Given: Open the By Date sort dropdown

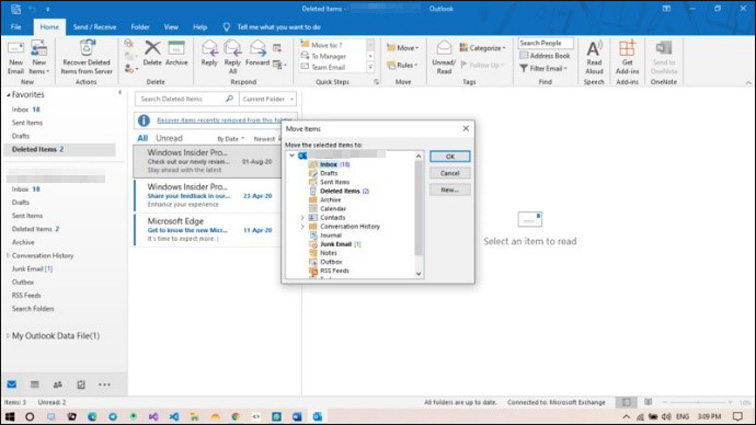Looking at the screenshot, I should [230, 139].
